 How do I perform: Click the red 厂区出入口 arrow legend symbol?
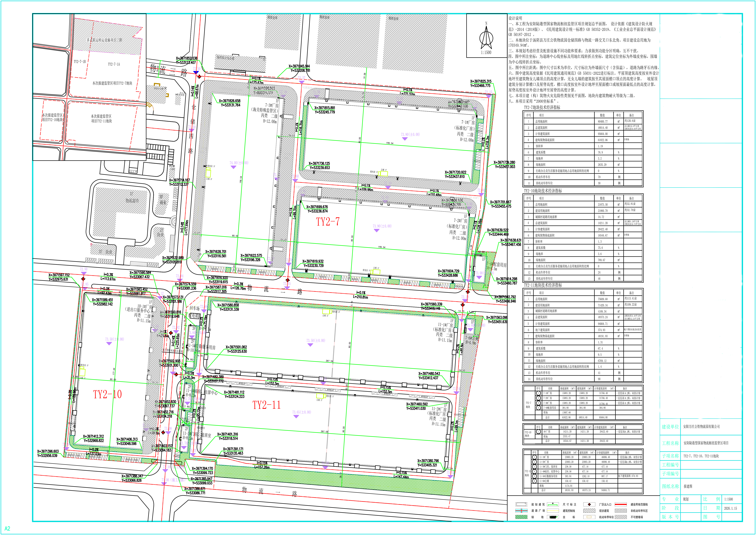[x=589, y=504]
